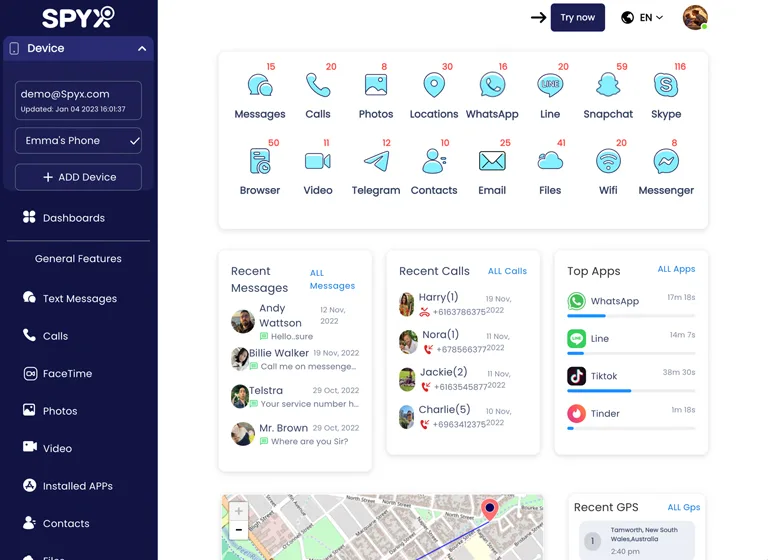Click the WhatsApp icon in Top Apps

576,301
